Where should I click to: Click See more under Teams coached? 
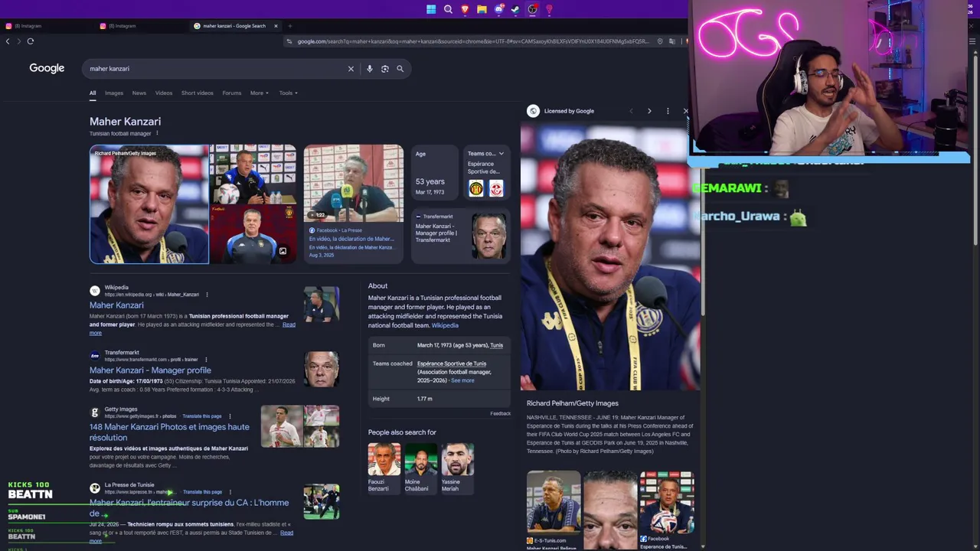pyautogui.click(x=462, y=380)
